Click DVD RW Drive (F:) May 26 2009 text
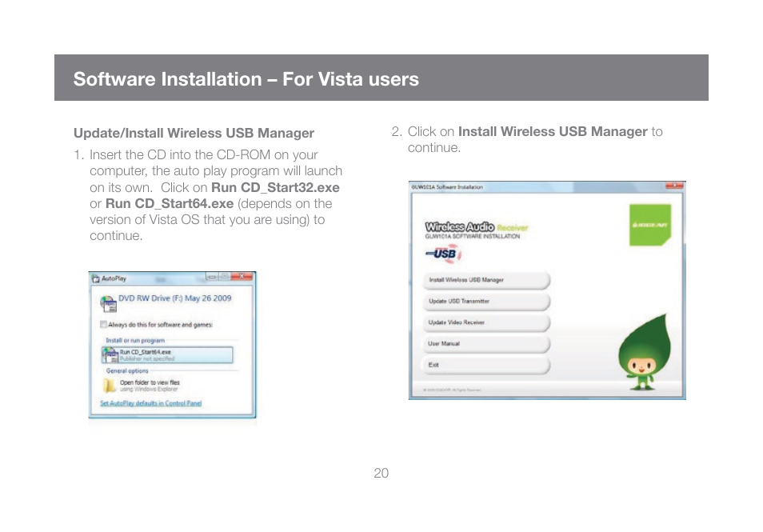Viewport: 763px width, 532px height. pos(175,298)
